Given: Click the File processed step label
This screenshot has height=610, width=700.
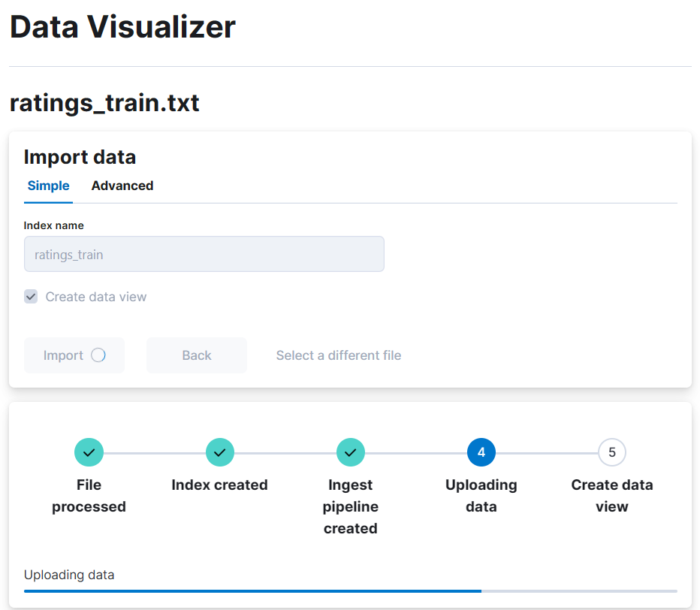Looking at the screenshot, I should [89, 496].
